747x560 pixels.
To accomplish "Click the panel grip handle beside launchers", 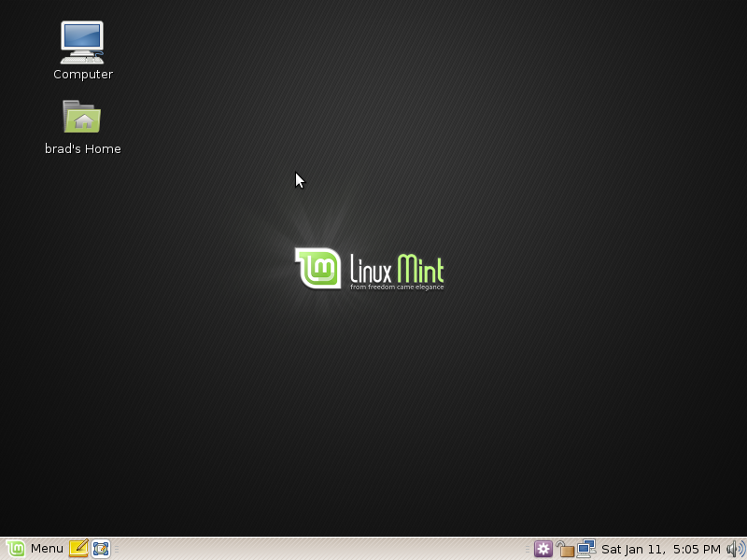I will 117,549.
